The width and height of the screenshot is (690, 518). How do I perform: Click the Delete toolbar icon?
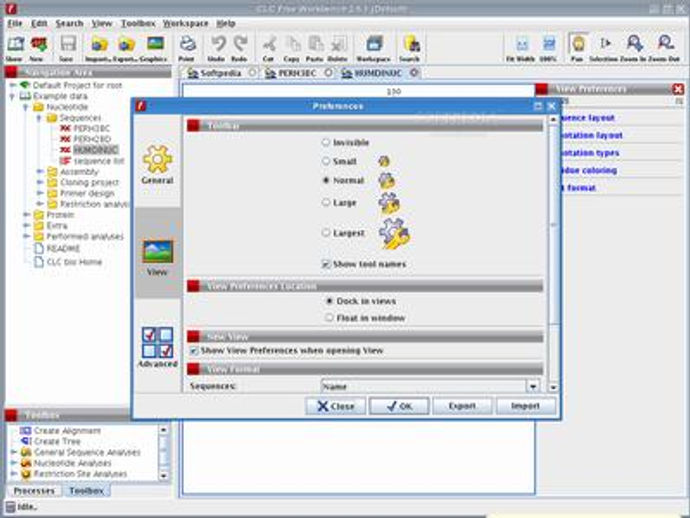(x=338, y=48)
